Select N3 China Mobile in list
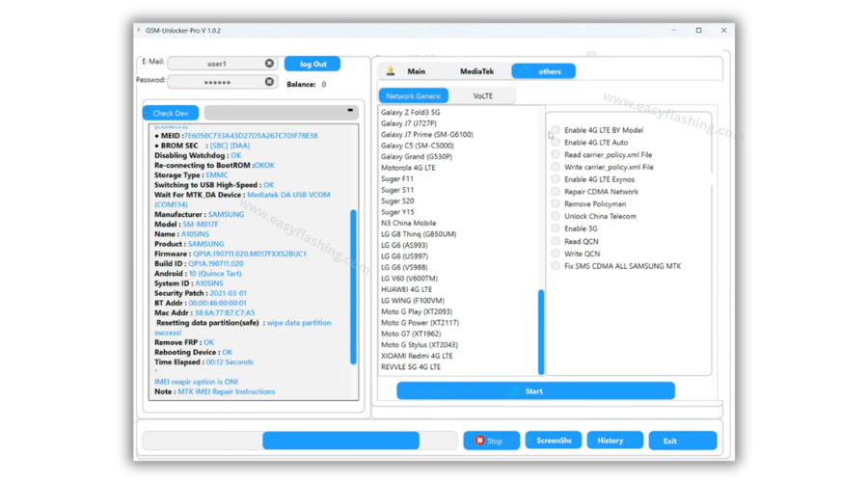The height and width of the screenshot is (482, 868). (x=409, y=223)
